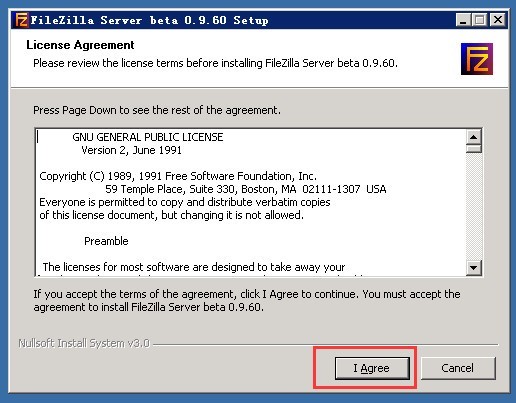Click the Copyright Free Software Foundation line
516x403 pixels.
178,176
